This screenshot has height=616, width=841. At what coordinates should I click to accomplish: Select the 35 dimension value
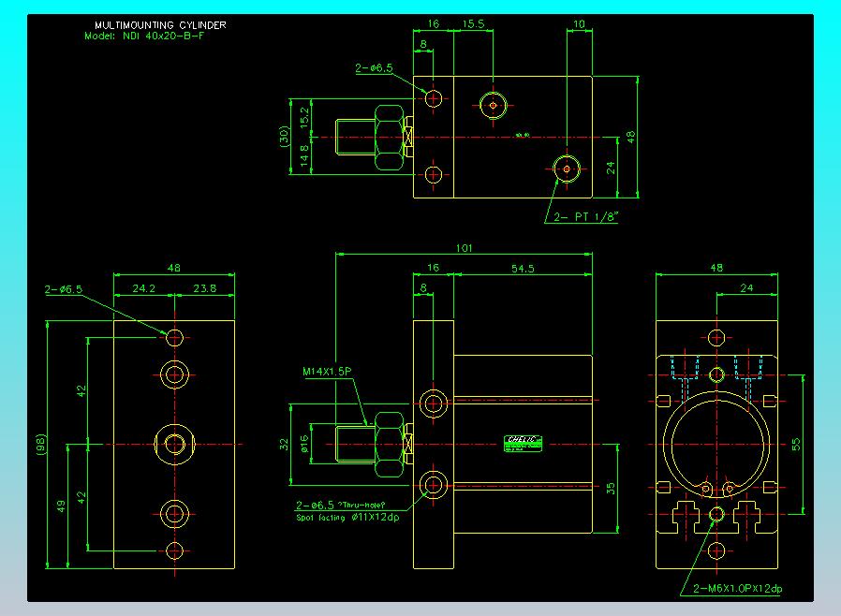[x=611, y=489]
